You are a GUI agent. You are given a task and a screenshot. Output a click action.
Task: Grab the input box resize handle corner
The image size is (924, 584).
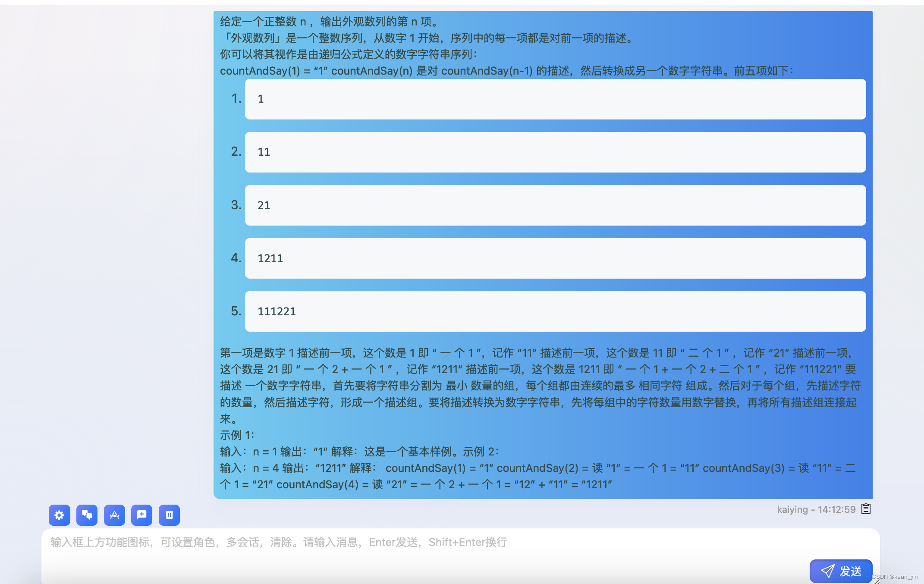tap(877, 581)
